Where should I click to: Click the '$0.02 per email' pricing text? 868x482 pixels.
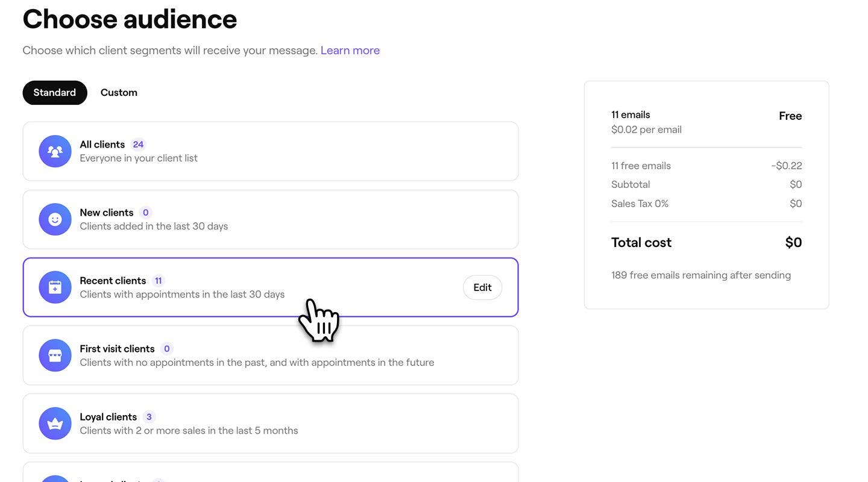tap(646, 130)
